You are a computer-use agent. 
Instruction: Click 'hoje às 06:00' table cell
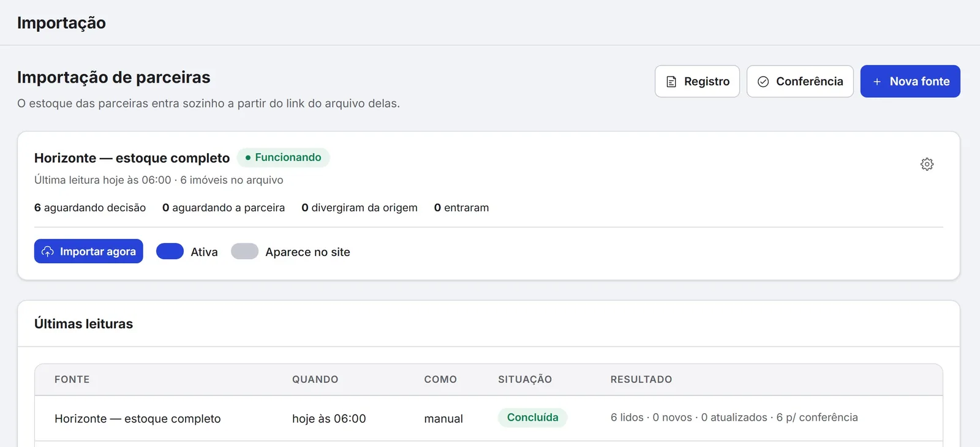coord(329,419)
